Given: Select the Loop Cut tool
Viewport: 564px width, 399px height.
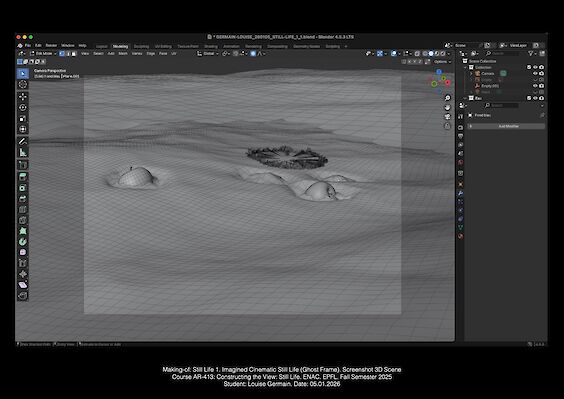Looking at the screenshot, I should [x=23, y=209].
